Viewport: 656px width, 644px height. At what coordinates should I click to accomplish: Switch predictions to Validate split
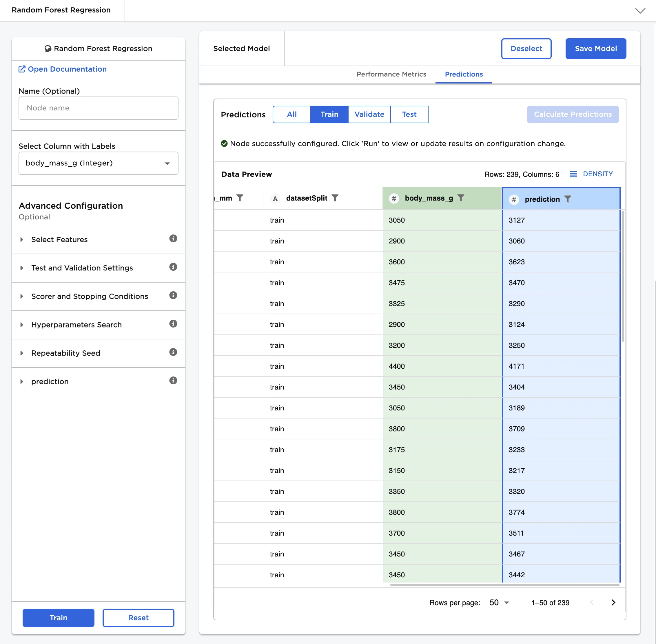tap(369, 114)
